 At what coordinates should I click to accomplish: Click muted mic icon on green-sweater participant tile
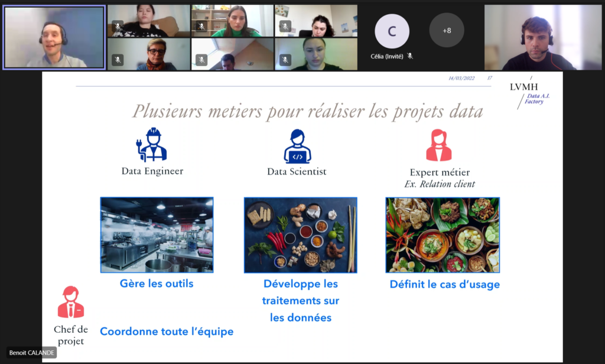click(201, 27)
